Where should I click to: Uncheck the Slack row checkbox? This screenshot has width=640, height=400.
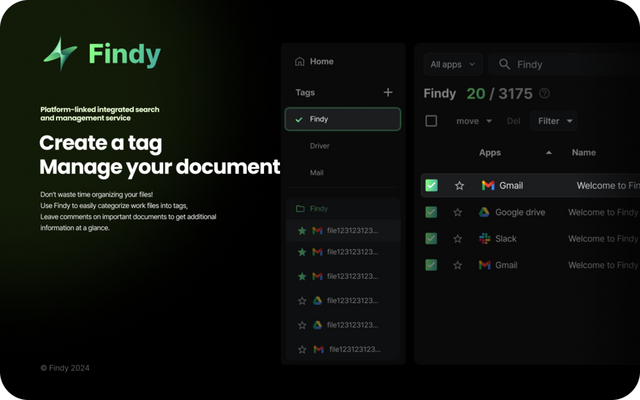(431, 239)
